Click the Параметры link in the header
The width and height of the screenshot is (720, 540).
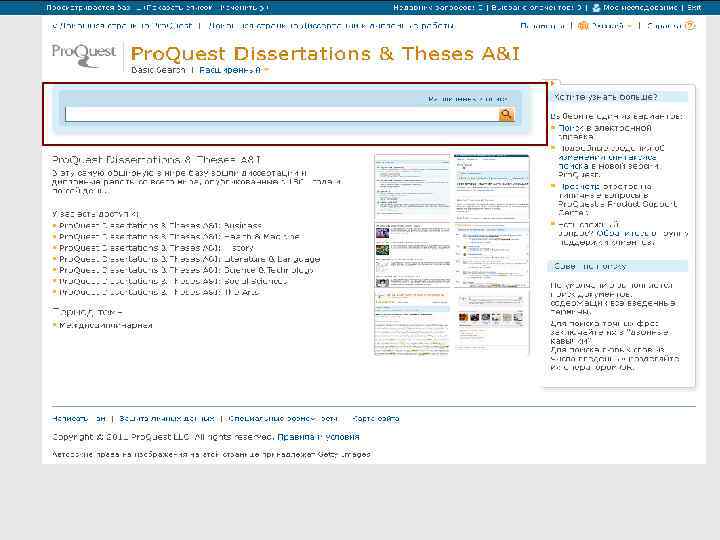point(543,26)
